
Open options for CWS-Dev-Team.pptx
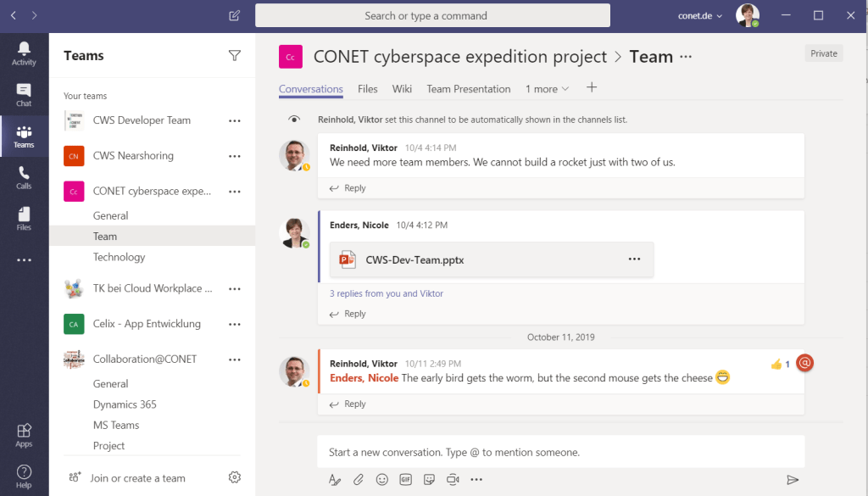point(634,259)
